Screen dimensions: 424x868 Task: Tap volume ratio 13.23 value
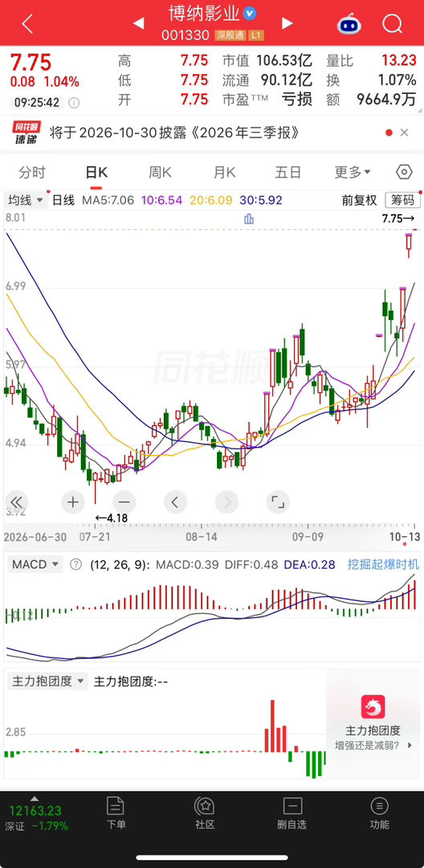(x=398, y=61)
